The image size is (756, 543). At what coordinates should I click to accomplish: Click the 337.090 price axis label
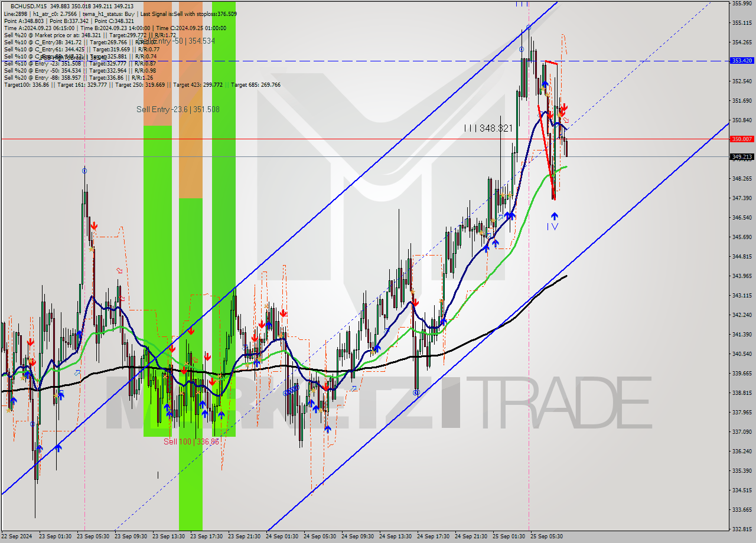point(742,432)
